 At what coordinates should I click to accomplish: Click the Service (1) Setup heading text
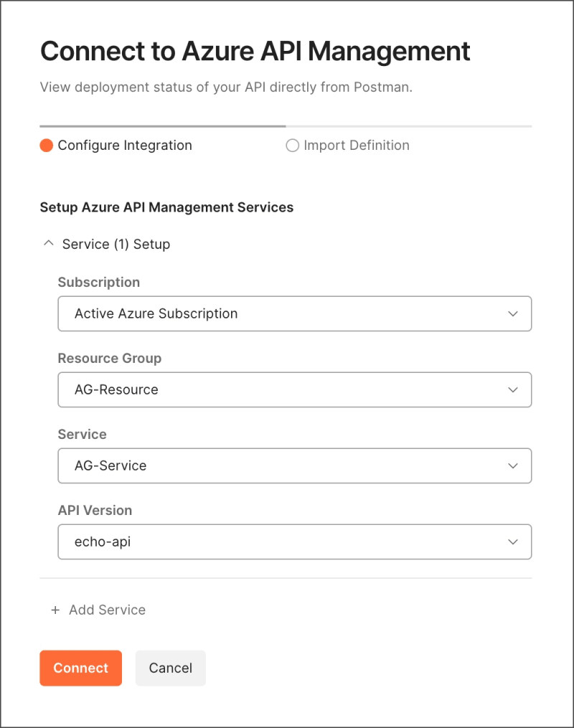click(x=116, y=245)
